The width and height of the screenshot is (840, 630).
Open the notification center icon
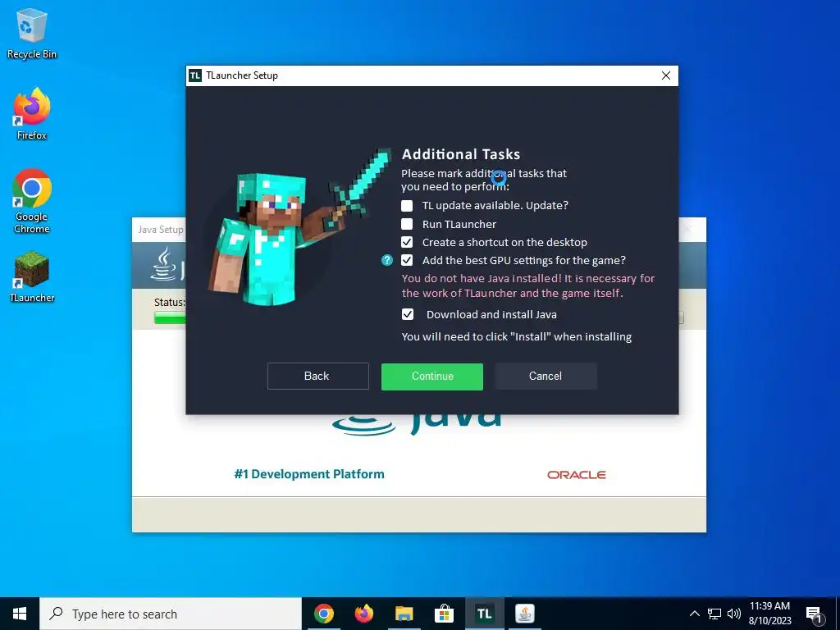[814, 614]
